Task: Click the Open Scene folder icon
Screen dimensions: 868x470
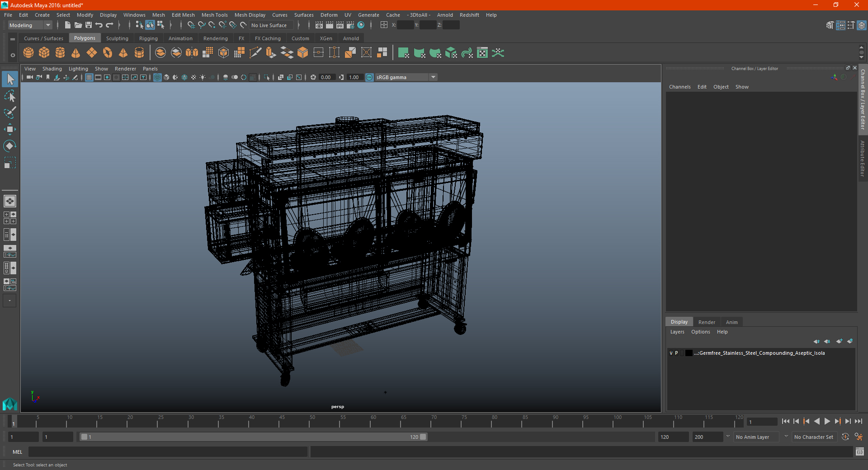Action: click(x=78, y=25)
